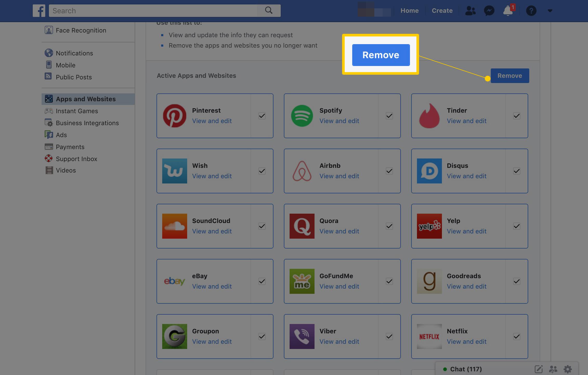Open Instant Games settings
Viewport: 588px width, 375px height.
[88, 111]
